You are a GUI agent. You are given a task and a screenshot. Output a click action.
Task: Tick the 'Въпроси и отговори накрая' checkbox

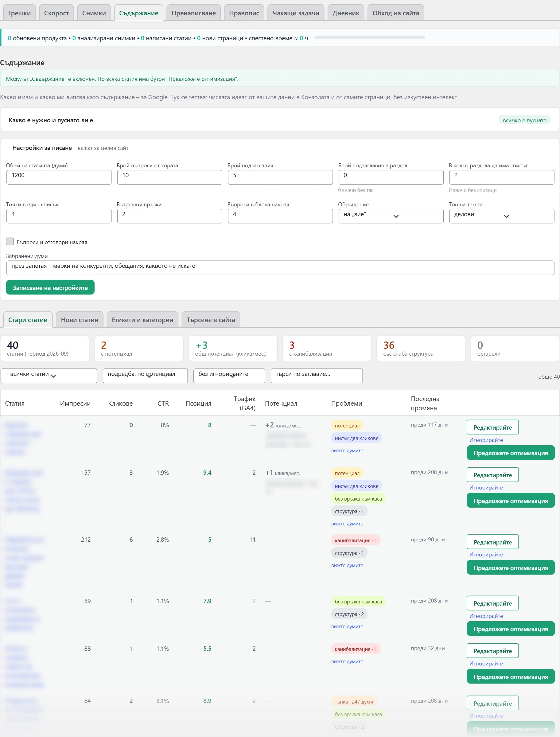coord(10,242)
